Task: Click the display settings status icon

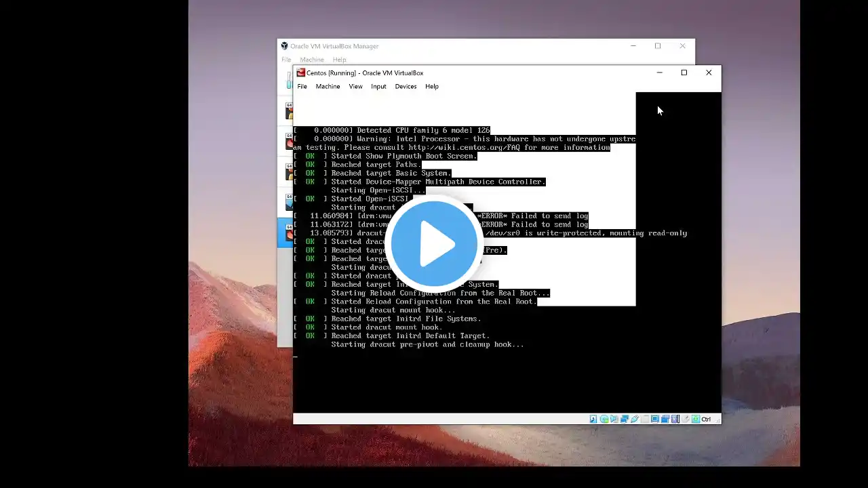Action: [655, 419]
